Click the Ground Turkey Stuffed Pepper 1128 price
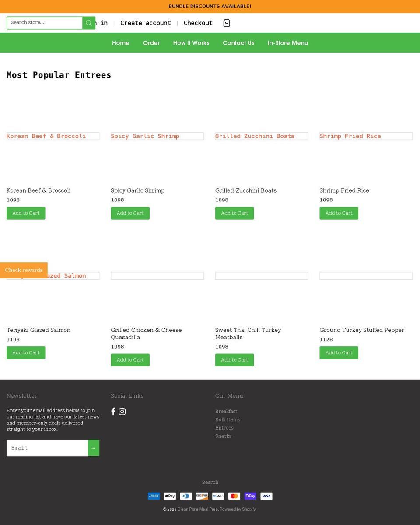 tap(326, 339)
